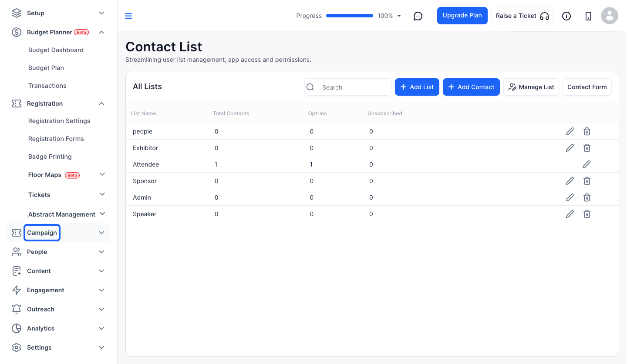
Task: Expand the People section chevron
Action: (x=101, y=252)
